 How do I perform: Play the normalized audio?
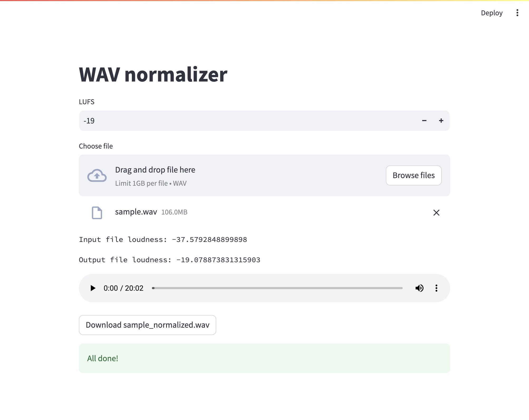tap(93, 288)
